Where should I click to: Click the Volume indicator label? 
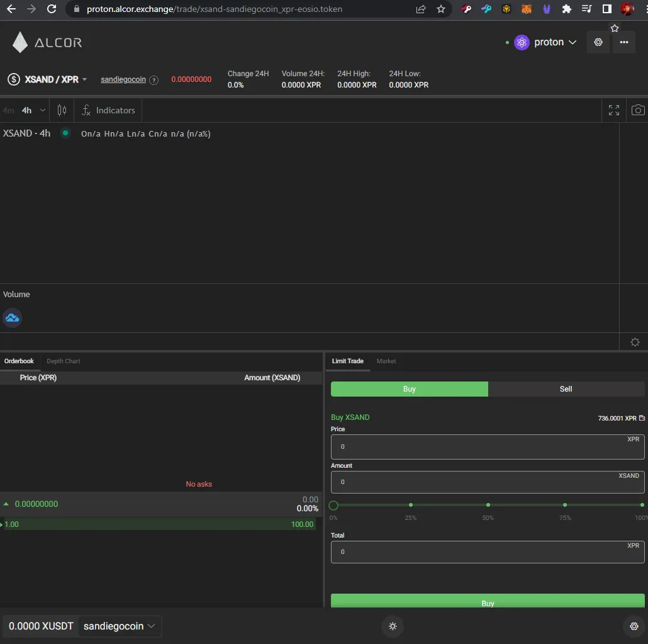pyautogui.click(x=16, y=295)
